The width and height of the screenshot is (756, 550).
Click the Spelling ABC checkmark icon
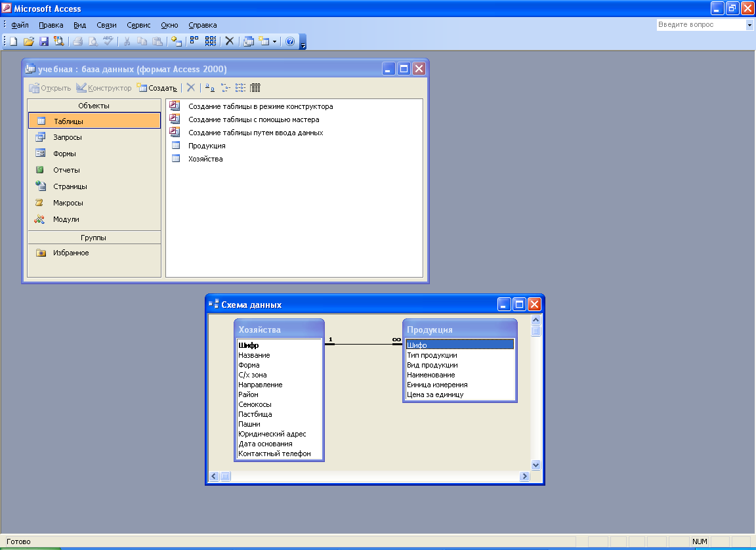tap(108, 41)
